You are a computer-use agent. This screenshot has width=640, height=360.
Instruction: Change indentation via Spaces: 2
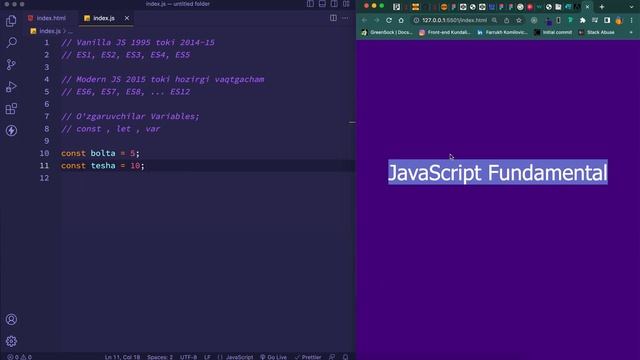[x=160, y=357]
